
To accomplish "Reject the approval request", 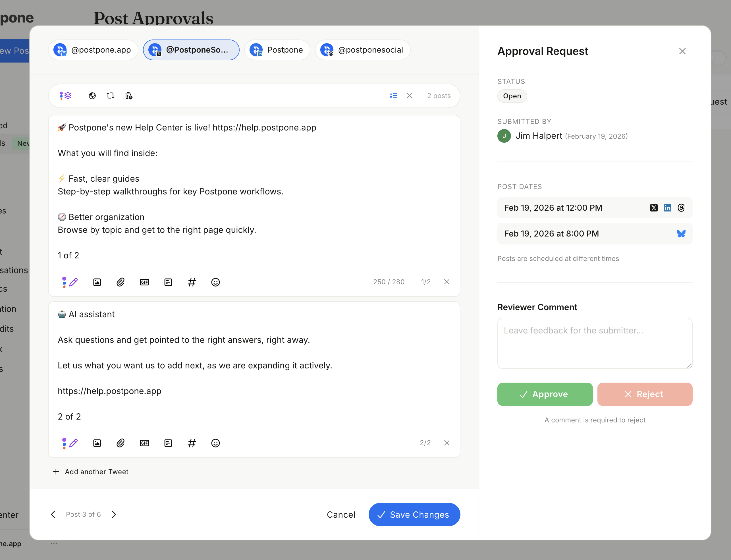I will (x=645, y=394).
